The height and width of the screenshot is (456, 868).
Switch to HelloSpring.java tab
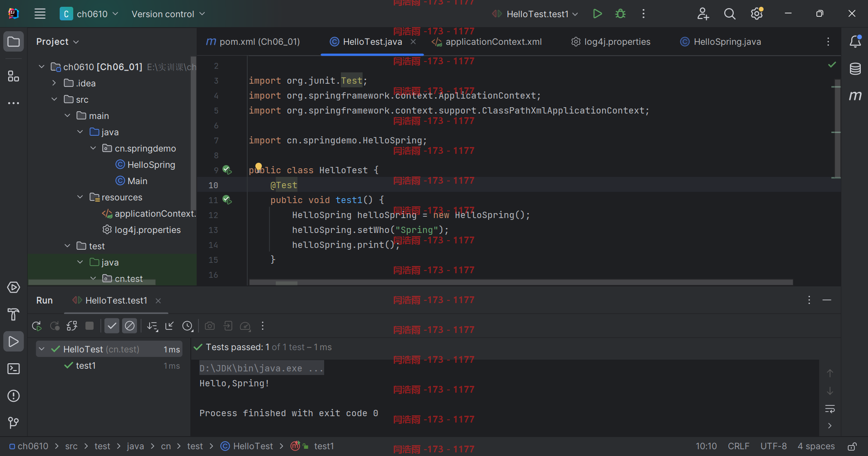point(721,42)
